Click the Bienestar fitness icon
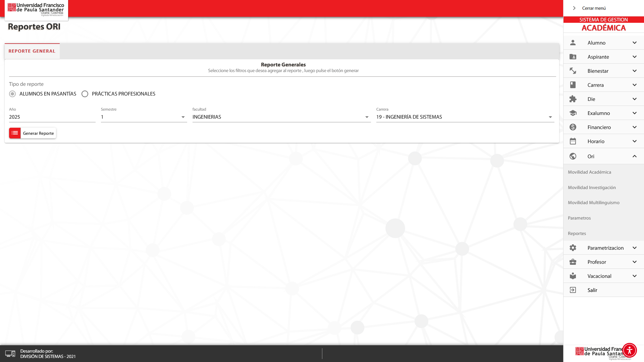Viewport: 644px width, 362px height. click(x=573, y=71)
